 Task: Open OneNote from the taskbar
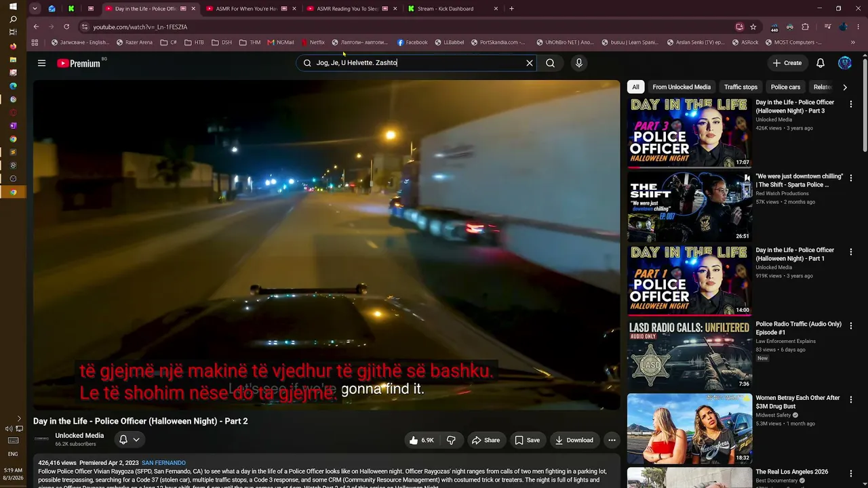click(13, 125)
